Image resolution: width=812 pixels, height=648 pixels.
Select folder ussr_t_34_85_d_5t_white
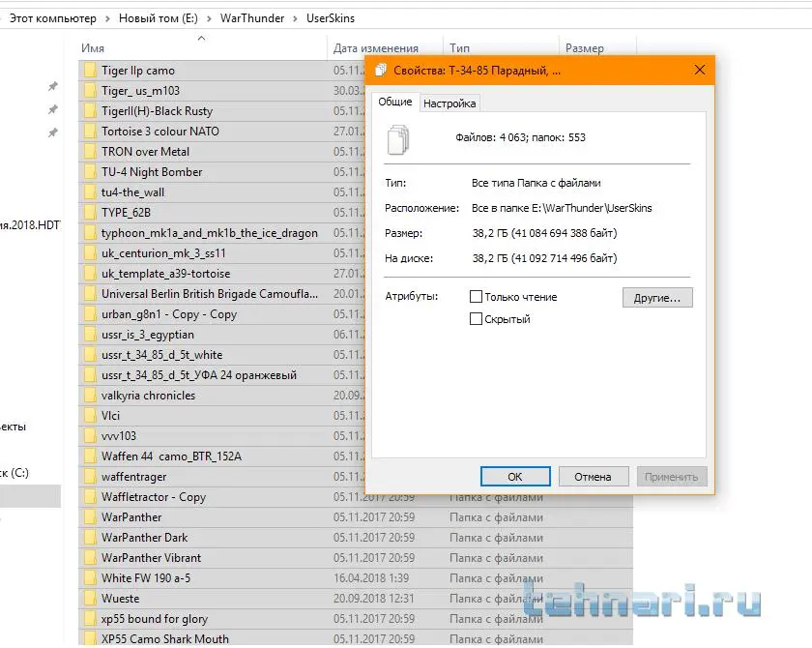[162, 355]
